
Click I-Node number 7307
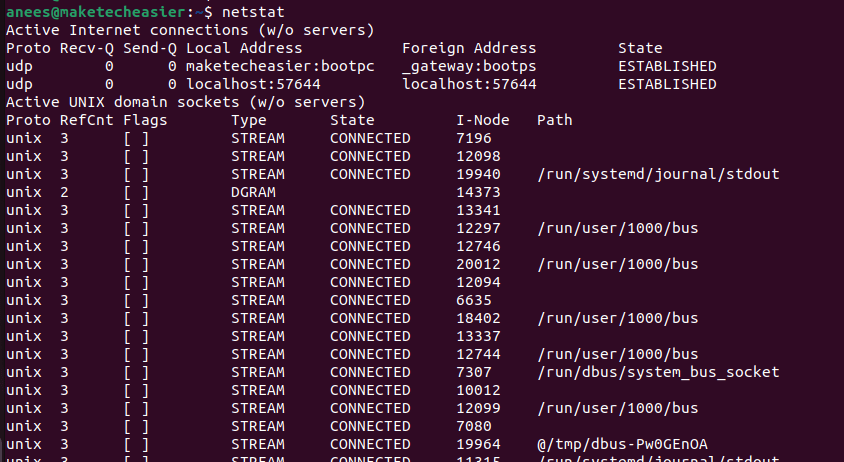coord(473,372)
